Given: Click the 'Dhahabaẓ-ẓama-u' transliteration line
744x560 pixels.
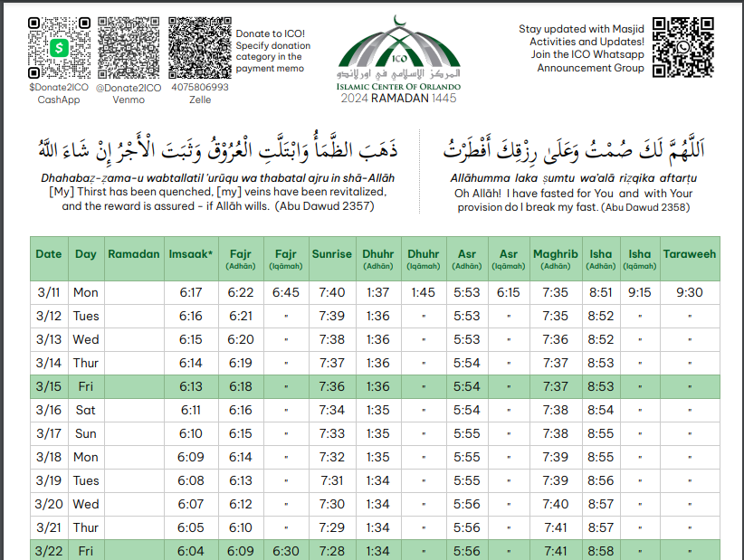Looking at the screenshot, I should [x=218, y=178].
